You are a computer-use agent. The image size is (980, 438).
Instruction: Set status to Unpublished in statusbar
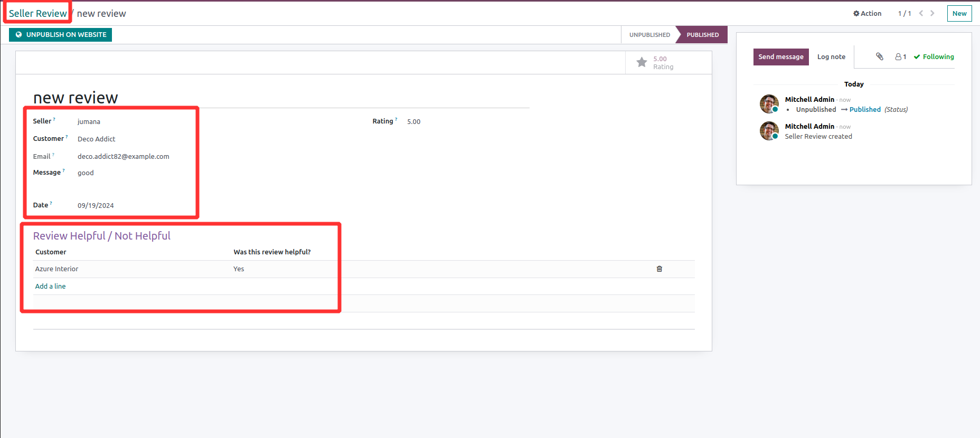(649, 35)
